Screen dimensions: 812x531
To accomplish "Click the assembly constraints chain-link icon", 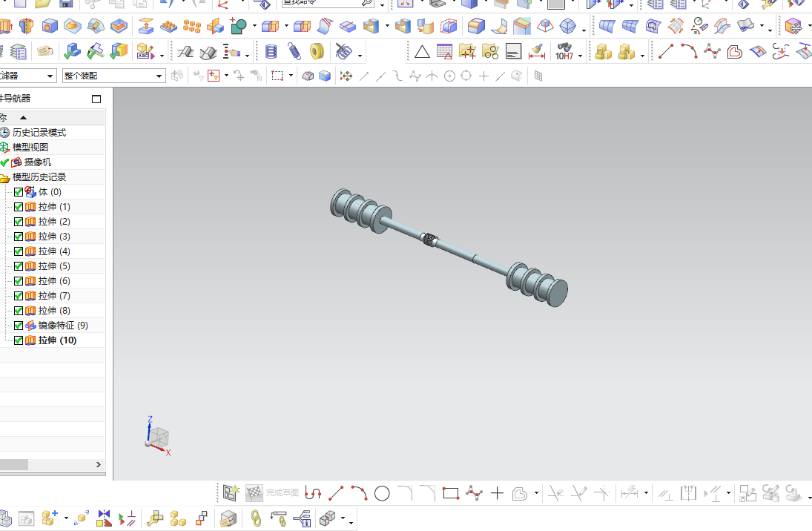I will 256,518.
